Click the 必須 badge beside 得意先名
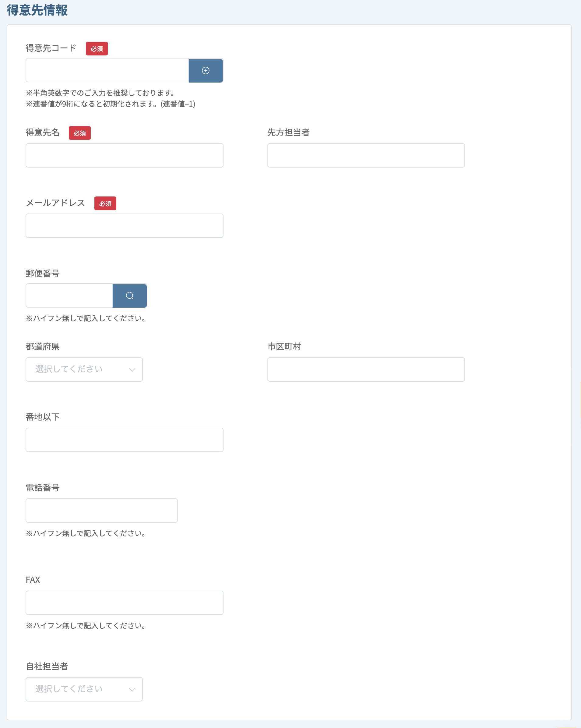Viewport: 581px width, 728px height. (x=80, y=133)
